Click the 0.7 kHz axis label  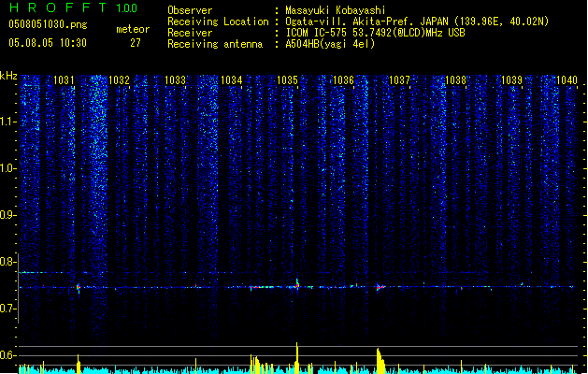8,309
